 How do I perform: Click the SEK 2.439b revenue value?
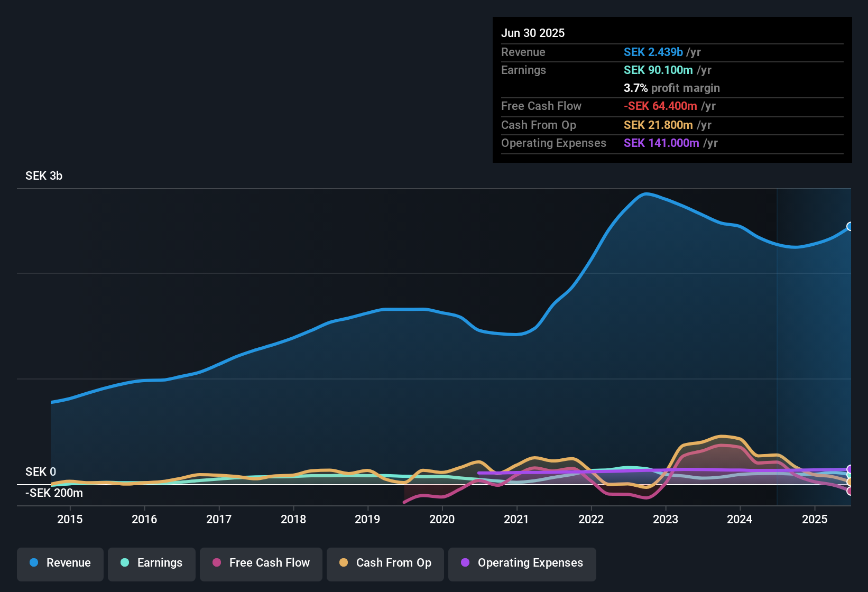pos(653,52)
